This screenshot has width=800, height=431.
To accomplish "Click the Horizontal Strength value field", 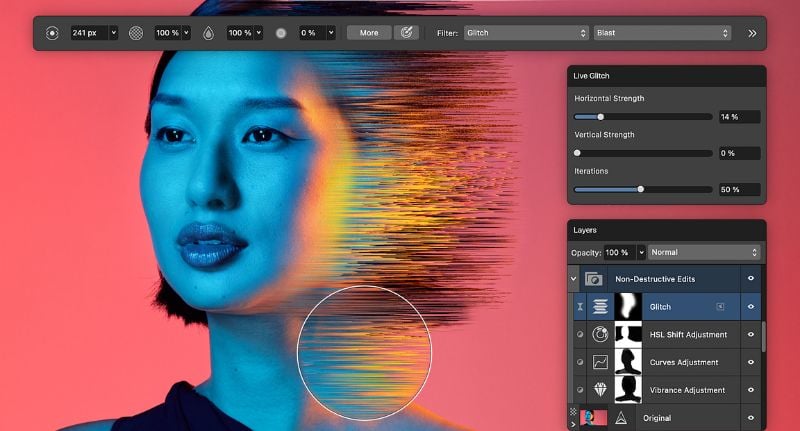I will tap(739, 117).
